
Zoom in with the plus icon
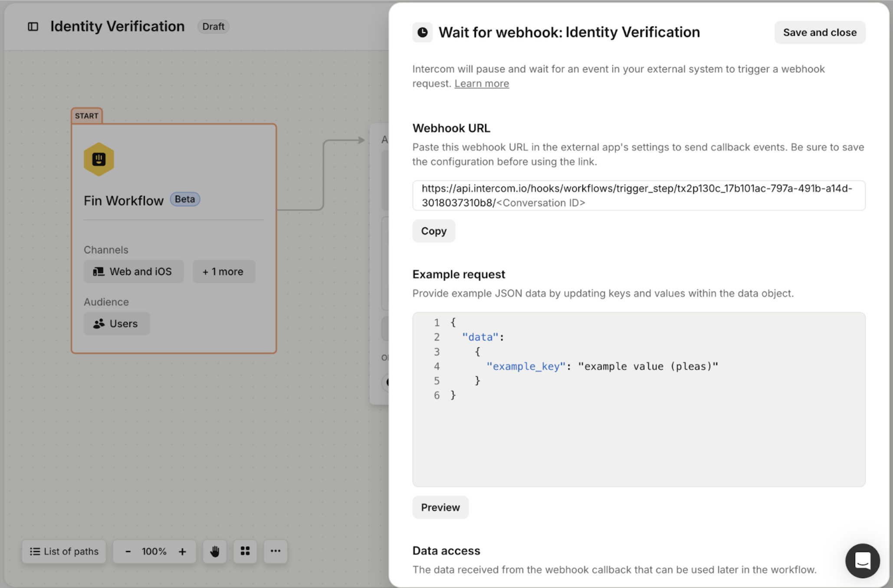click(x=182, y=552)
